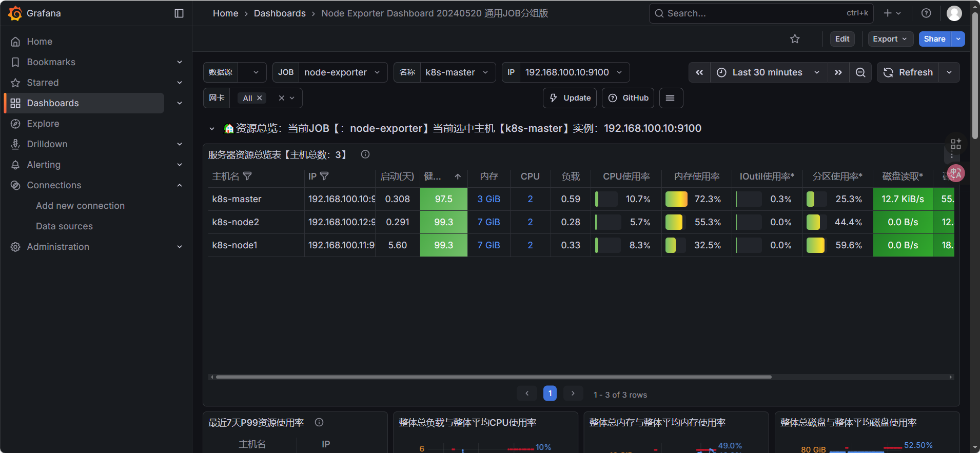Click the GitHub link button
The width and height of the screenshot is (980, 453).
coord(628,98)
